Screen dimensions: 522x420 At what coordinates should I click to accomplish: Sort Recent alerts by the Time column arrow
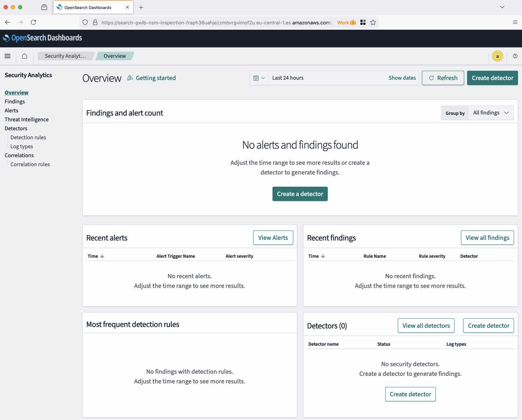[x=102, y=256]
